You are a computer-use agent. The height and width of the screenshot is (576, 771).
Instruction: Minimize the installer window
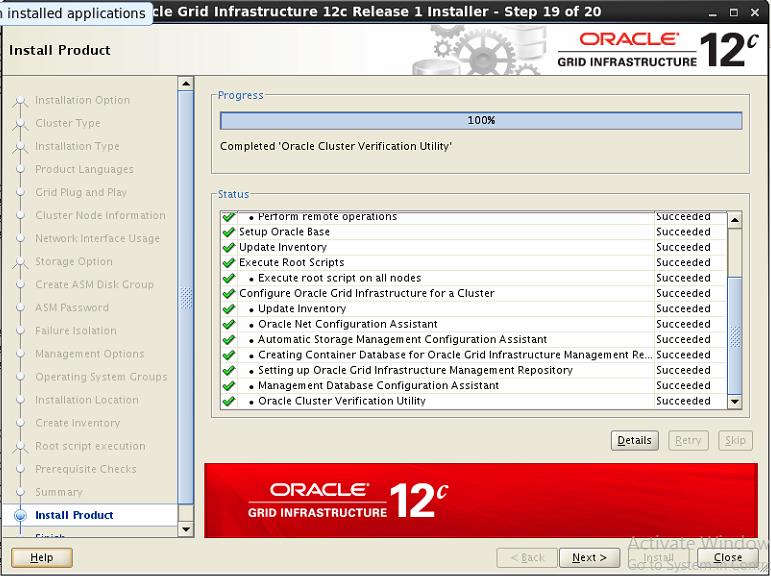pos(712,13)
